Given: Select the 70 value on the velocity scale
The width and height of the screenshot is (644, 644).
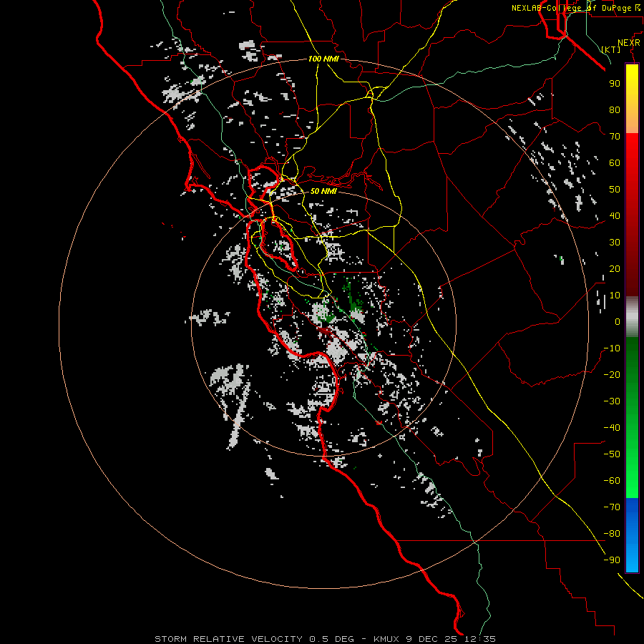Looking at the screenshot, I should pyautogui.click(x=615, y=137).
